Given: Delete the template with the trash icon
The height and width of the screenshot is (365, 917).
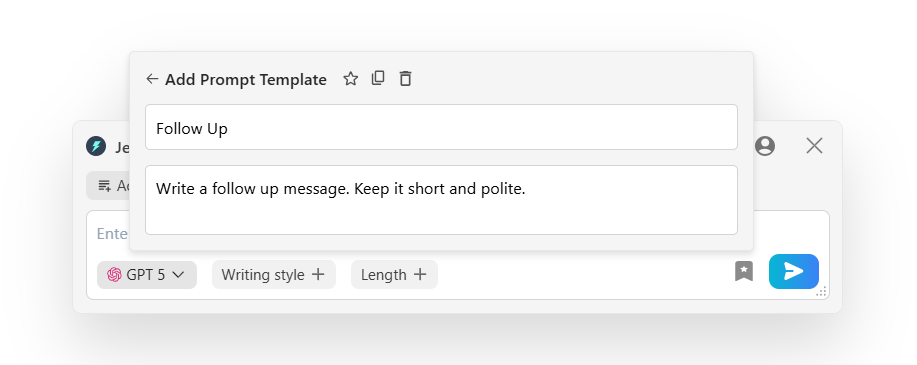Looking at the screenshot, I should [x=405, y=78].
